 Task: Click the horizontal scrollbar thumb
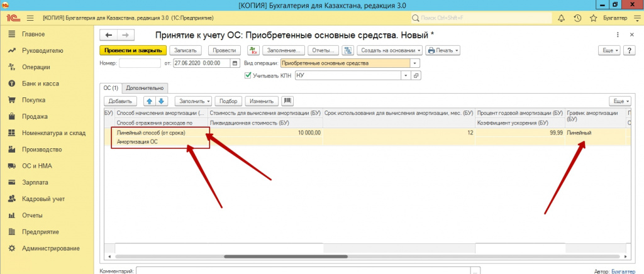(286, 257)
